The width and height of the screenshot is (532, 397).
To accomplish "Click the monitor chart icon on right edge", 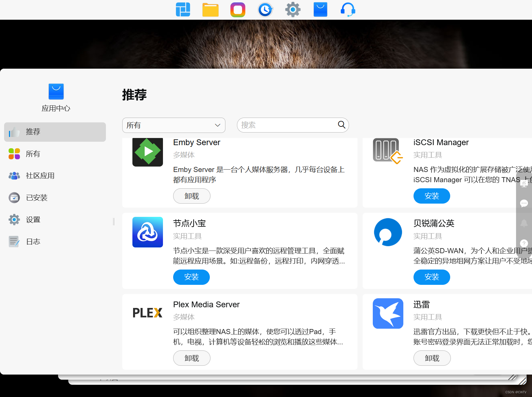I will [524, 184].
